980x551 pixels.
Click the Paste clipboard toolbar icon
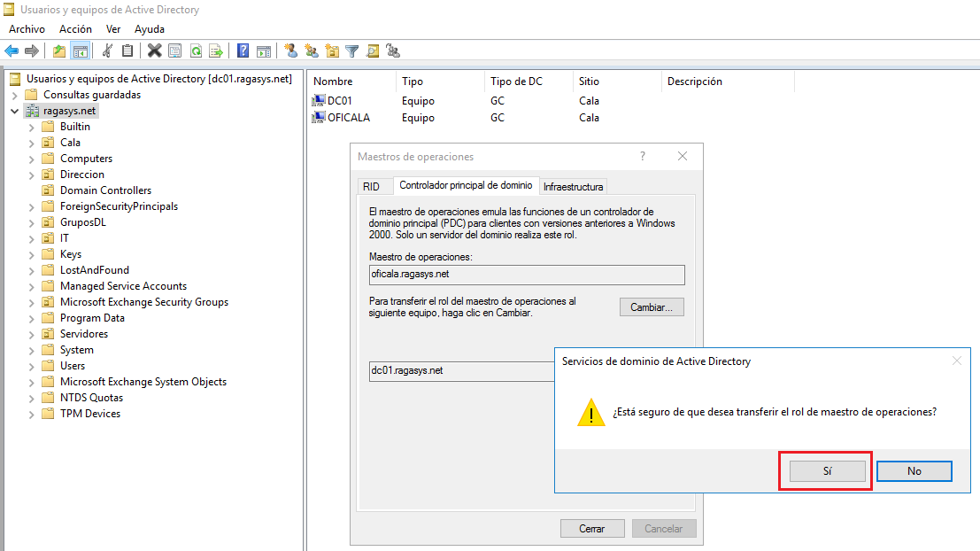(127, 50)
